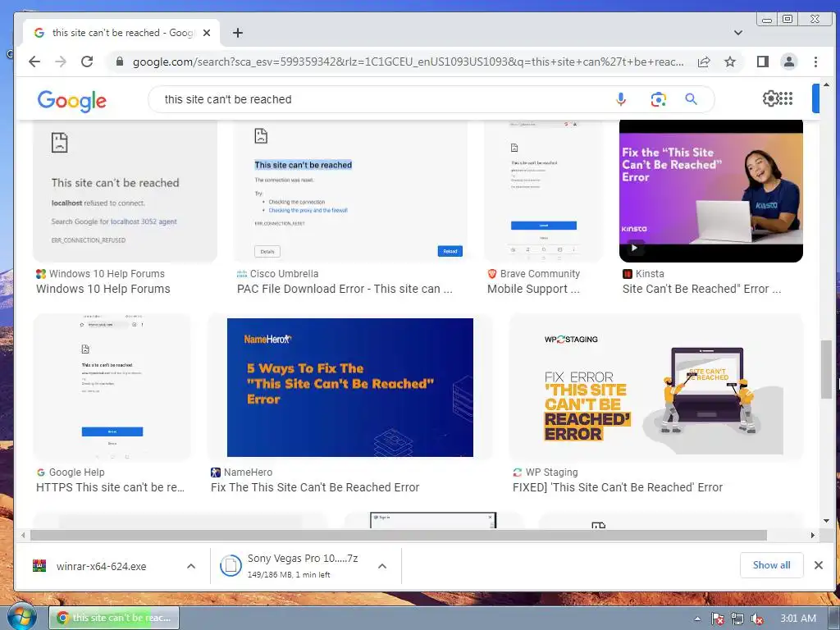This screenshot has width=840, height=630.
Task: Open Chrome profile avatar
Action: 788,62
